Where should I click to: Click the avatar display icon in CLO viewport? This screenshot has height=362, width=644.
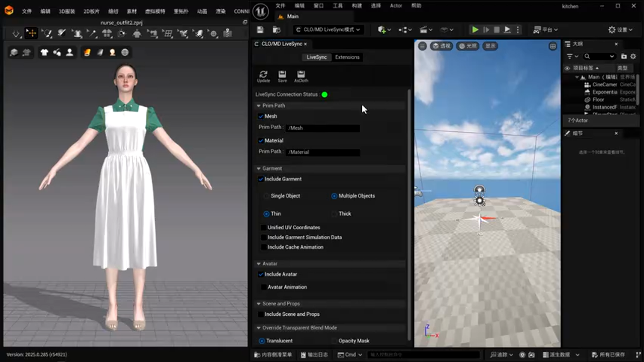[x=69, y=52]
